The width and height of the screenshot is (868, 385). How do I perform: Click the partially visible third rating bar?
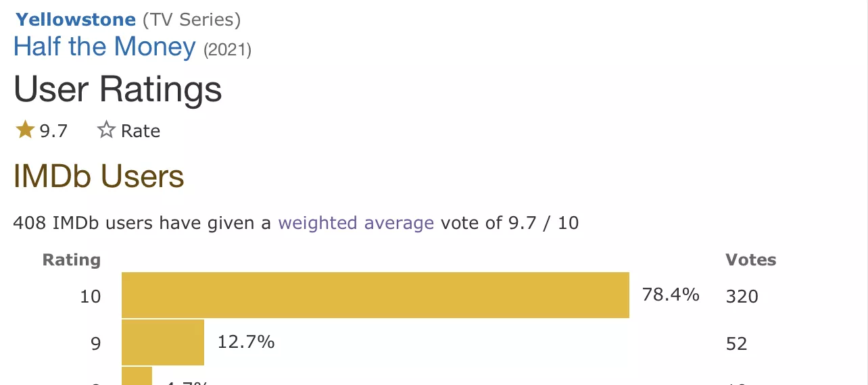pos(137,376)
